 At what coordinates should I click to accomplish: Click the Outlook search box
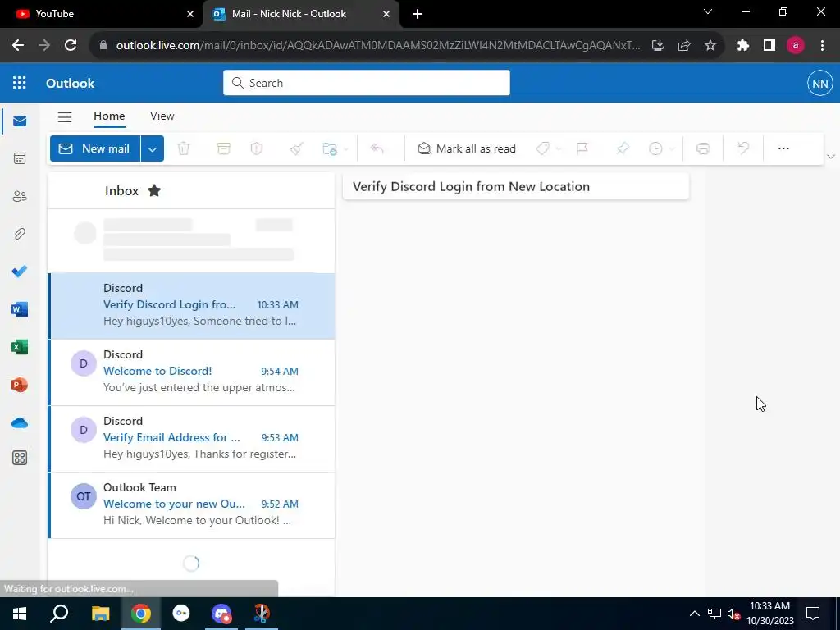367,83
